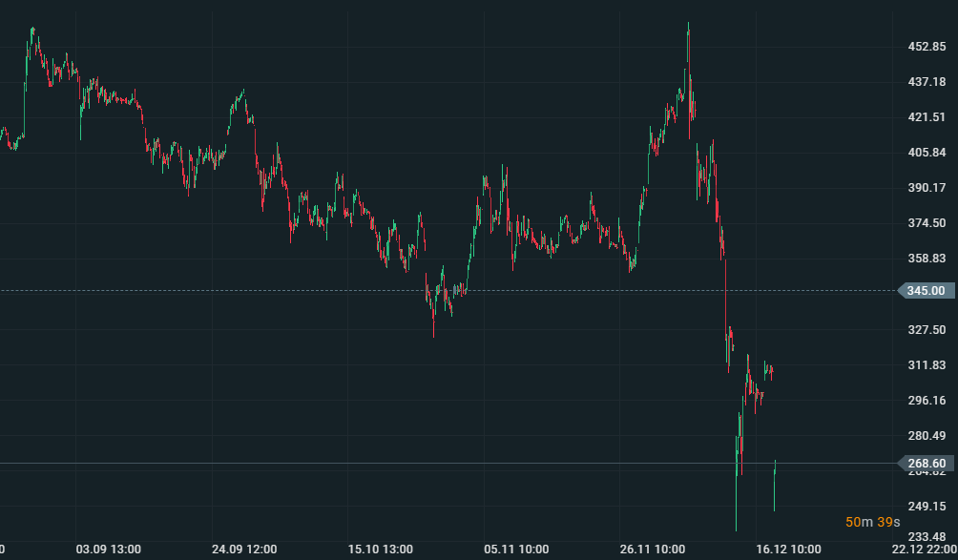Select the 26.11 10:00 time label
958x560 pixels.
653,550
